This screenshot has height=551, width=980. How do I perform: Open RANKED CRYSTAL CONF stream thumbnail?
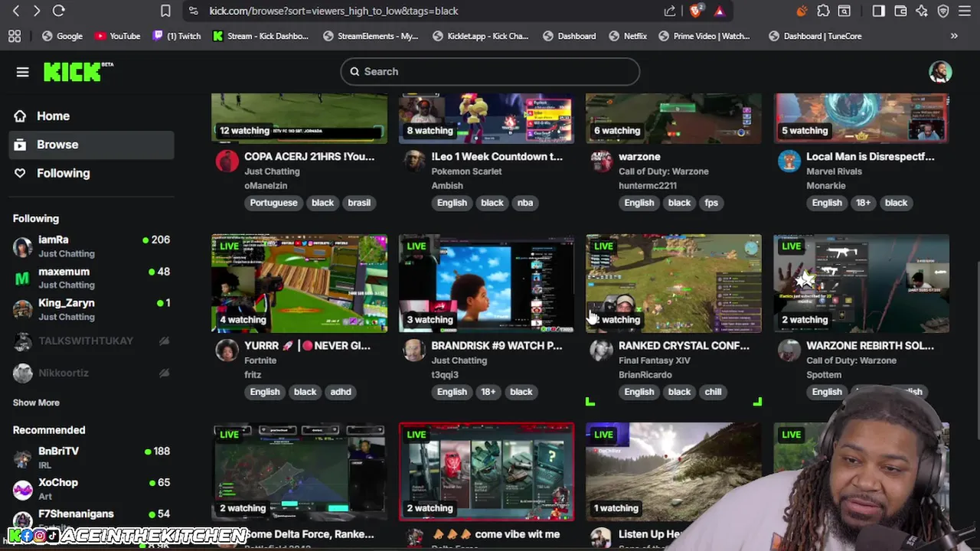(x=674, y=284)
